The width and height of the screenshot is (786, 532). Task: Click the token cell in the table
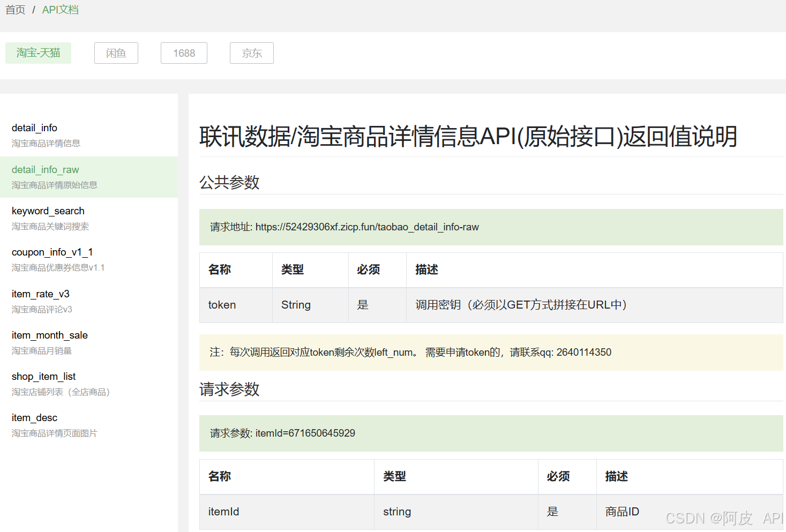point(236,305)
